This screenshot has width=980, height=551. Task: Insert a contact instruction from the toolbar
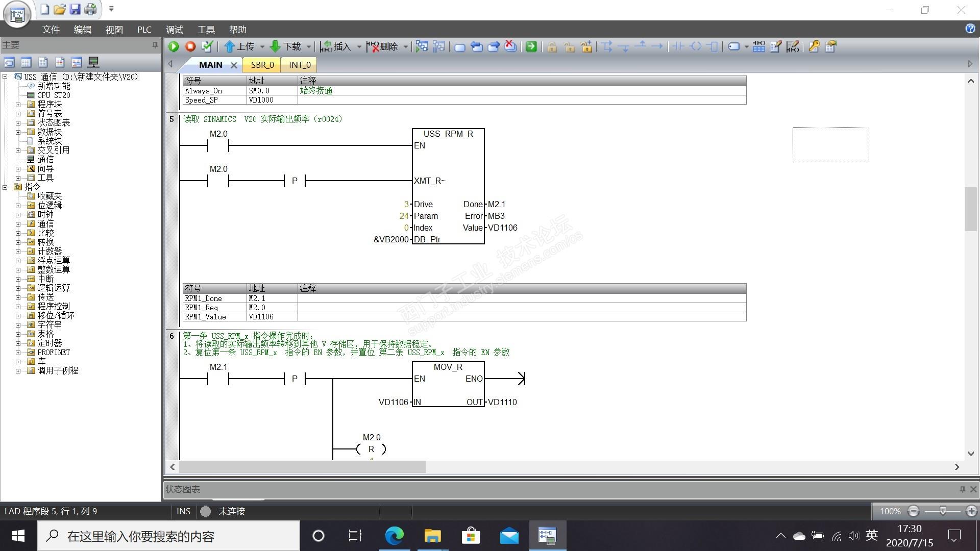(x=678, y=46)
